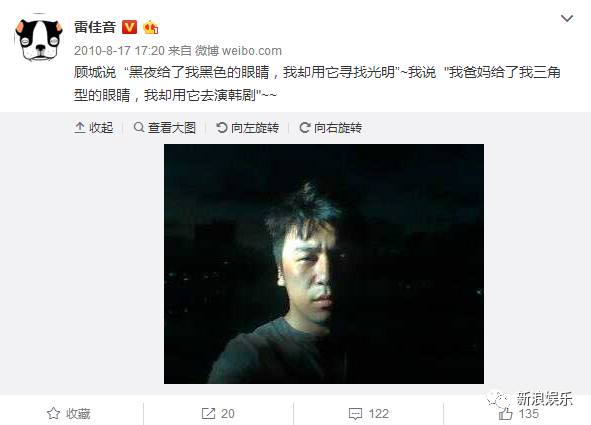This screenshot has width=591, height=425.
Task: Click the counterclockwise rotate arrow icon
Action: coord(222,128)
